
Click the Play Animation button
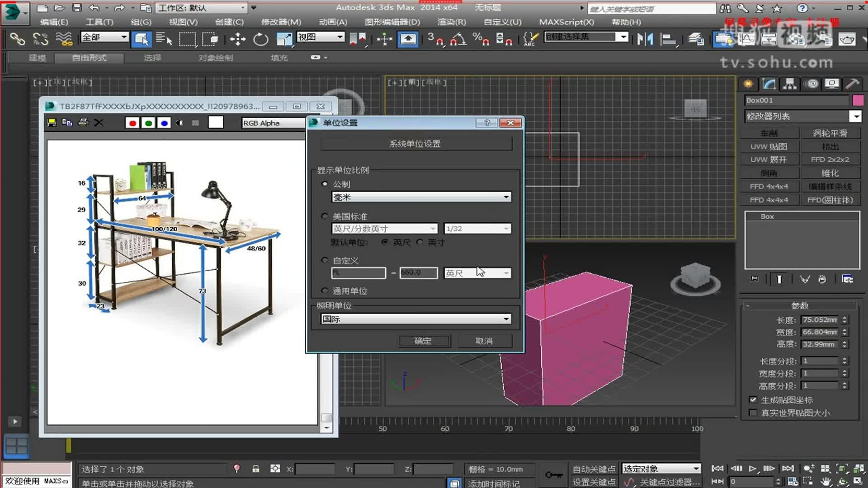point(752,469)
